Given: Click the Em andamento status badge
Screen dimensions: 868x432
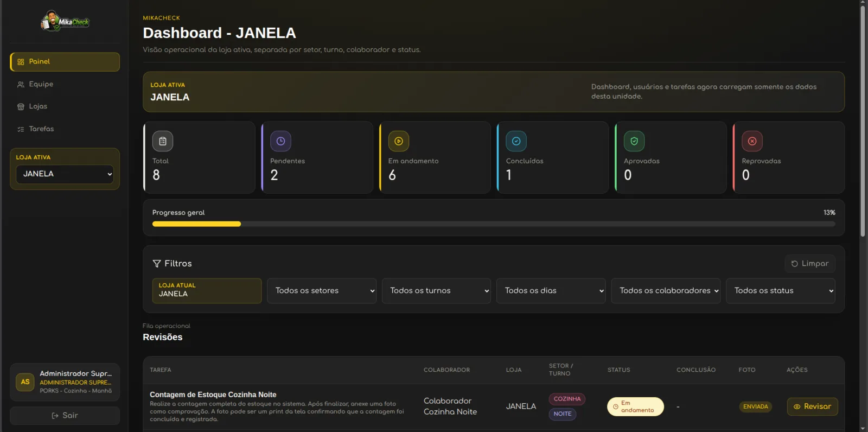Looking at the screenshot, I should click(635, 406).
